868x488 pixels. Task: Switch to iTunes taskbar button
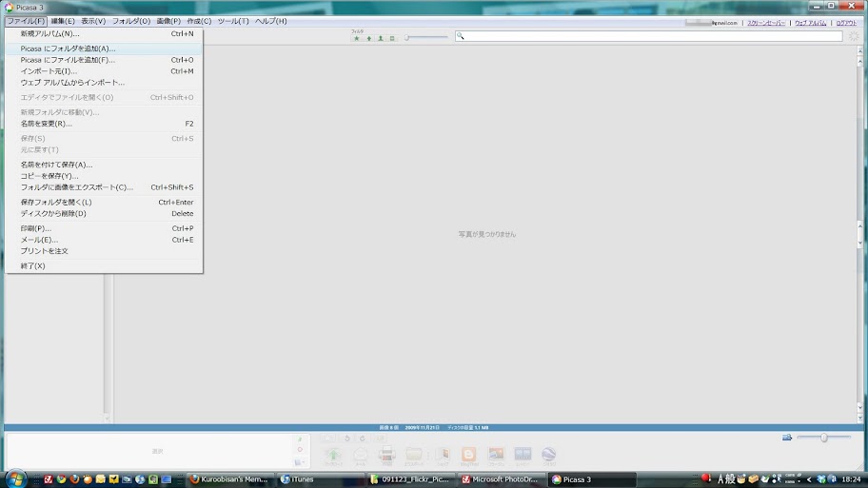point(320,479)
